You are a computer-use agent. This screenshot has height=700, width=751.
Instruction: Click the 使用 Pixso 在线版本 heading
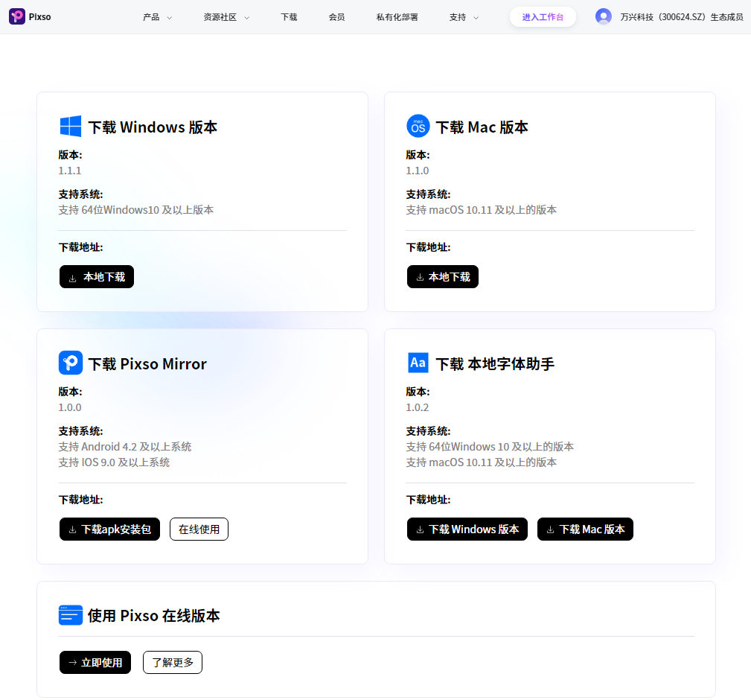point(154,616)
